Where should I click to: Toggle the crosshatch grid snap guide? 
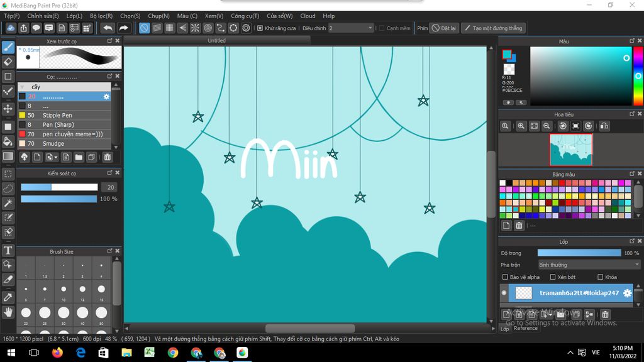coord(170,28)
